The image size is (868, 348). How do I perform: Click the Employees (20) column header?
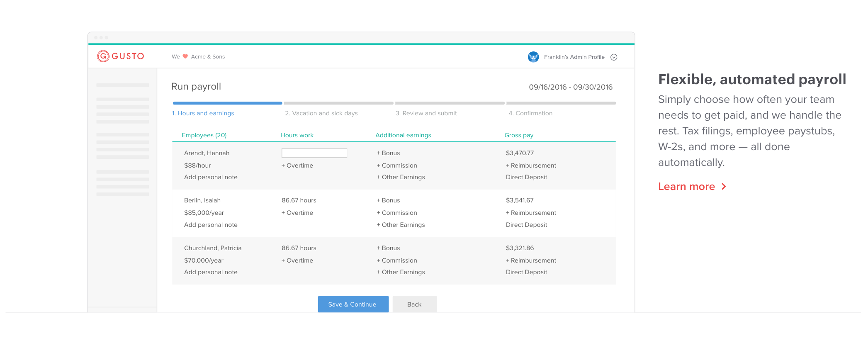pyautogui.click(x=204, y=135)
